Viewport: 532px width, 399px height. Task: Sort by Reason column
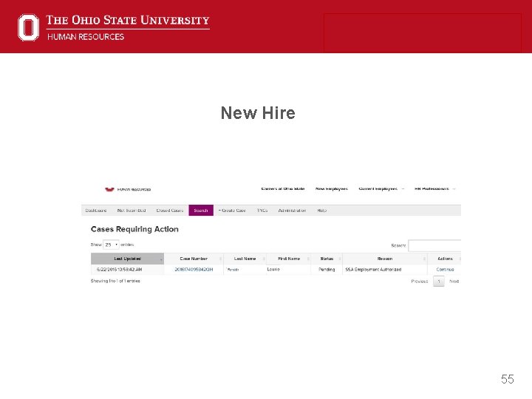coord(385,259)
